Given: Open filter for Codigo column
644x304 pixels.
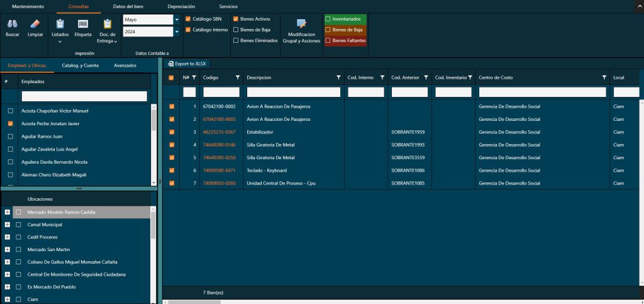Looking at the screenshot, I should (x=237, y=77).
